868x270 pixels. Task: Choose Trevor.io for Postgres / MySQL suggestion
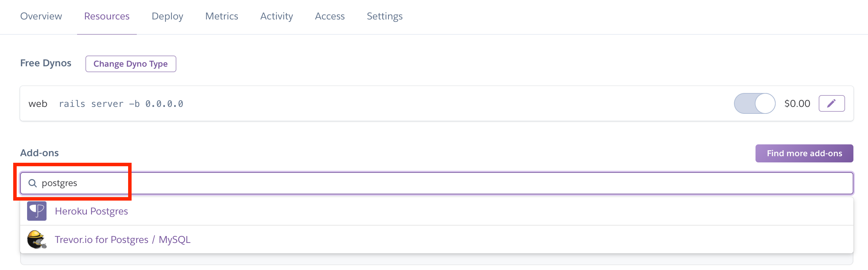(123, 239)
